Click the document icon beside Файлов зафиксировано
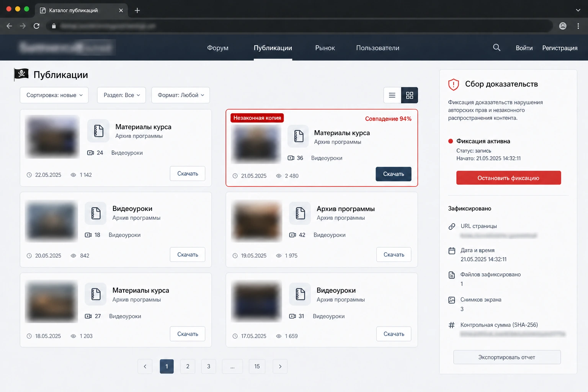 (452, 275)
